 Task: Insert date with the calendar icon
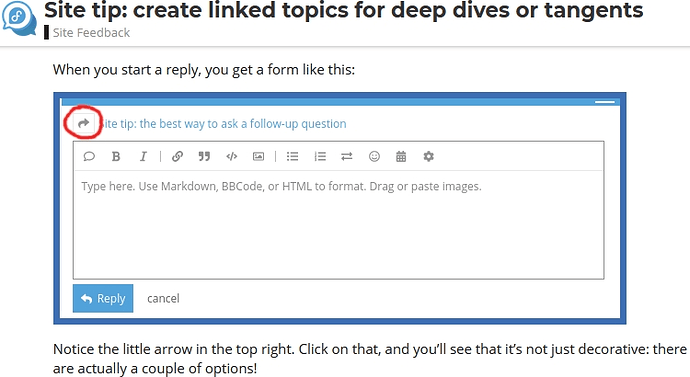point(401,157)
